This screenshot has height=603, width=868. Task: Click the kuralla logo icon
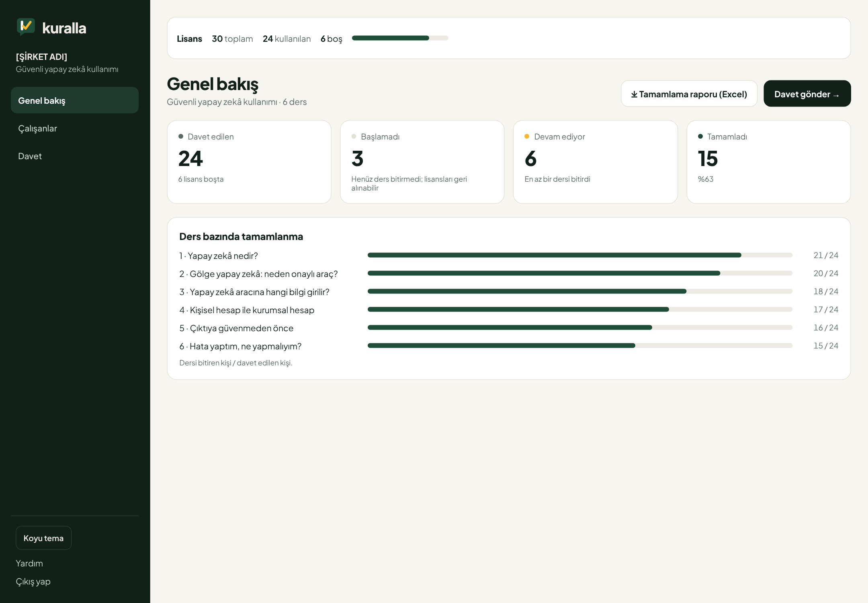[26, 27]
